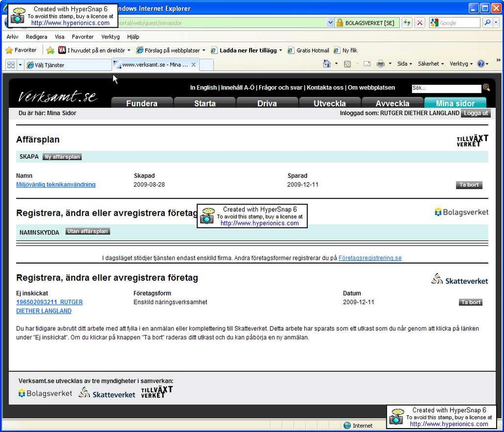Click the red stop loading icon
This screenshot has width=504, height=432.
[x=419, y=23]
